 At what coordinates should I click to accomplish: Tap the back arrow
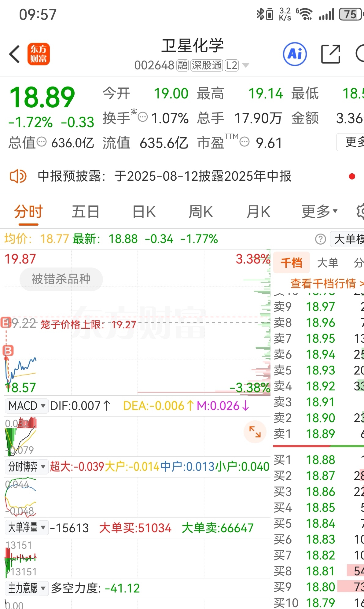[x=14, y=54]
